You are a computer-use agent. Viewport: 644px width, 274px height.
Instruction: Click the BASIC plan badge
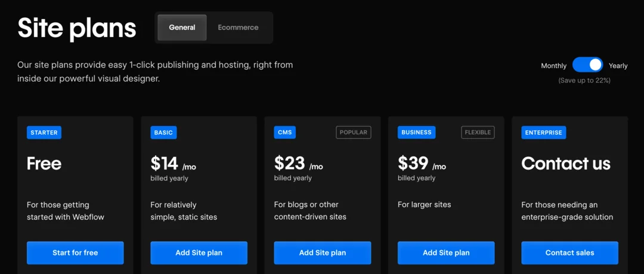(x=163, y=133)
